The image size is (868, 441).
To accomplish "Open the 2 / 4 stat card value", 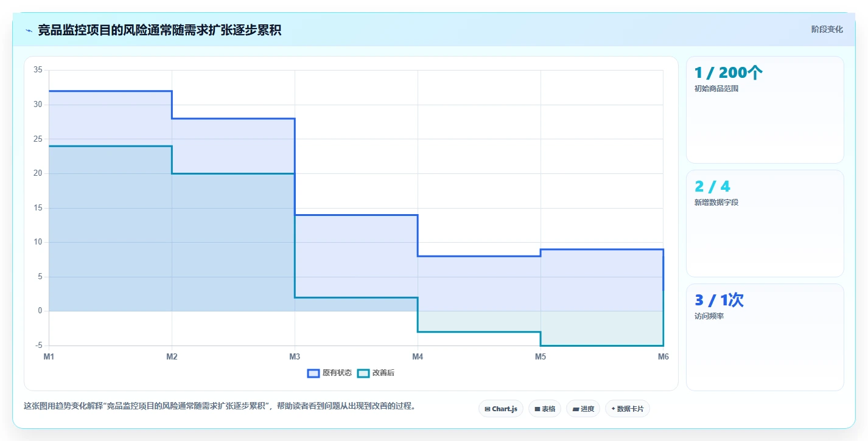I will click(x=712, y=186).
